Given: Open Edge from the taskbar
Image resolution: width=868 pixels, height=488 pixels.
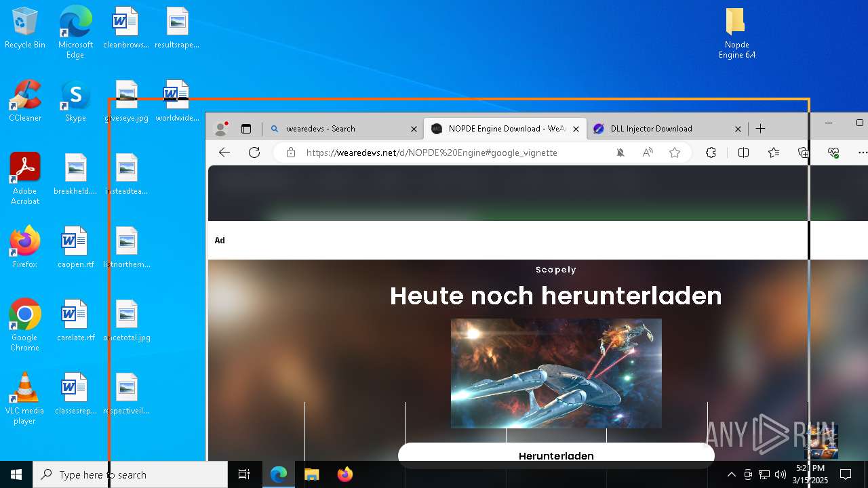Looking at the screenshot, I should coord(279,474).
